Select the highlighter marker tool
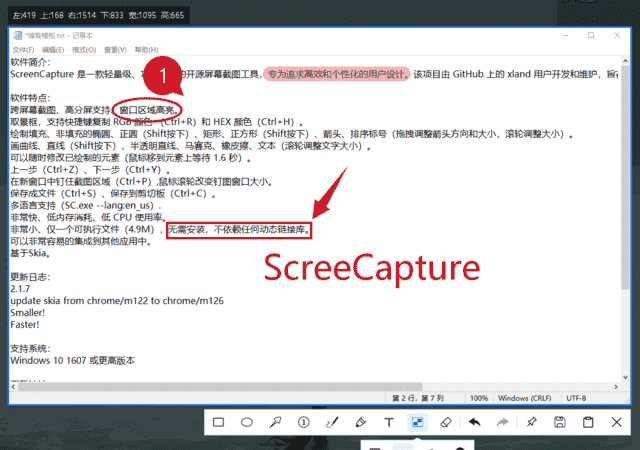640x450 pixels. pos(361,422)
